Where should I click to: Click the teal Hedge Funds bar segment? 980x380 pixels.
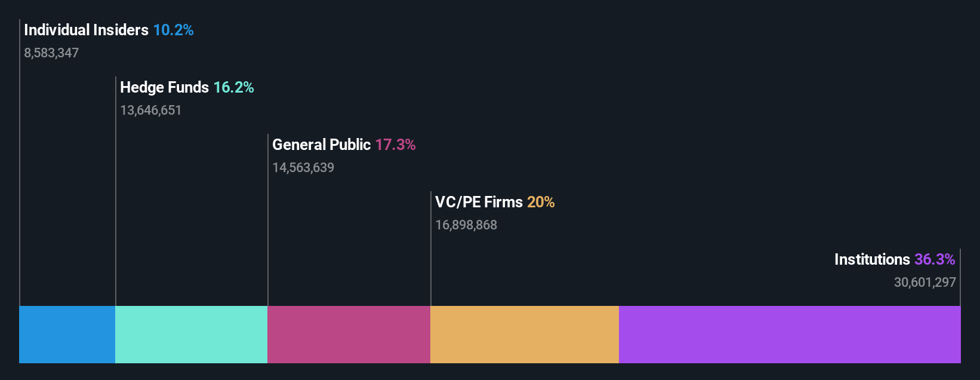[191, 335]
